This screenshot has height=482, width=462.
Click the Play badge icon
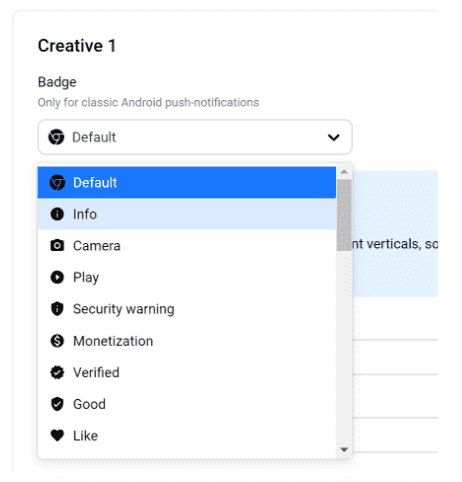pyautogui.click(x=57, y=277)
